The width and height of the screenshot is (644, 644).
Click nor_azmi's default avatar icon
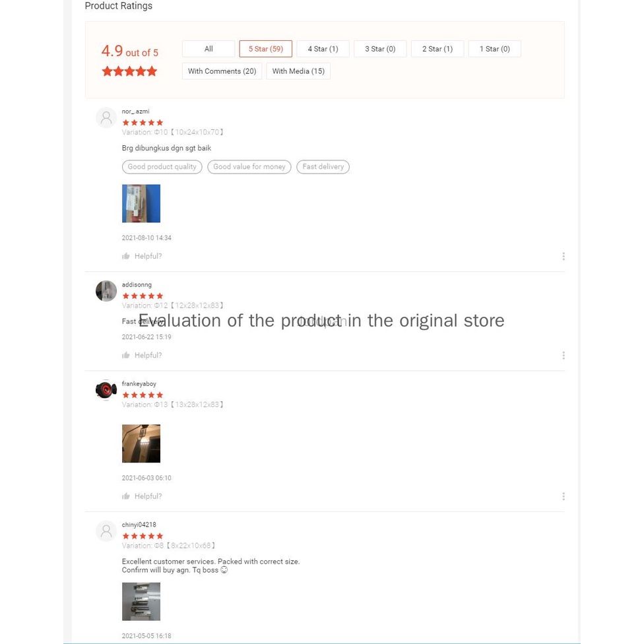click(x=106, y=118)
